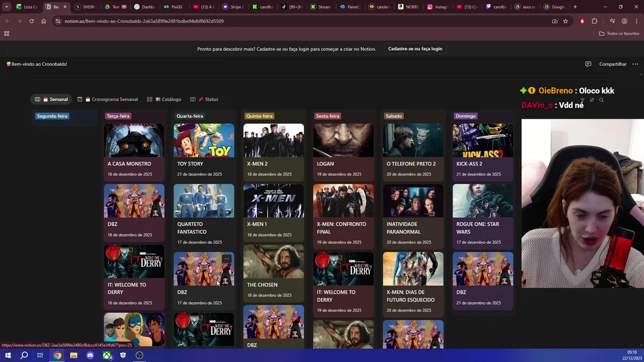Viewport: 644px width, 362px height.
Task: Open Windows taskbar search
Action: [x=24, y=355]
